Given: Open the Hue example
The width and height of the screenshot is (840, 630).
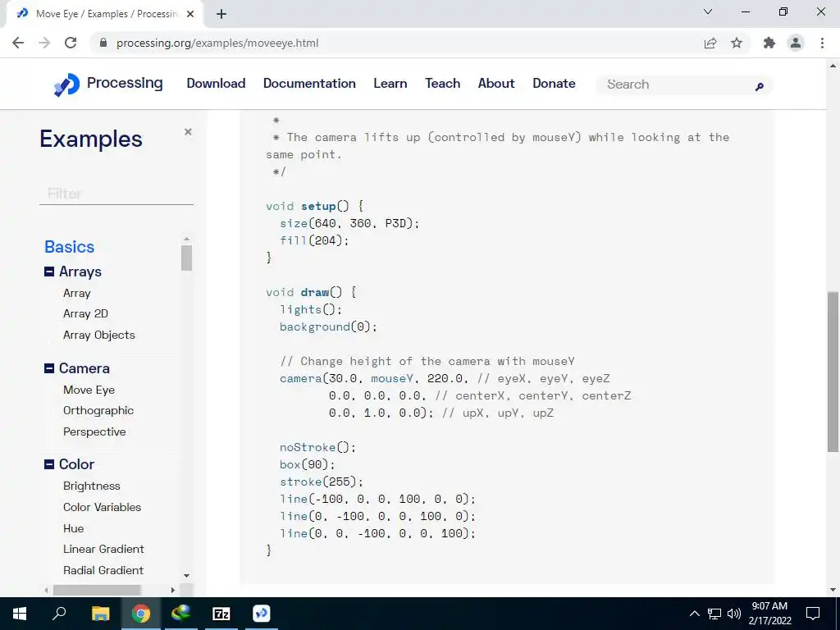Looking at the screenshot, I should click(x=73, y=528).
